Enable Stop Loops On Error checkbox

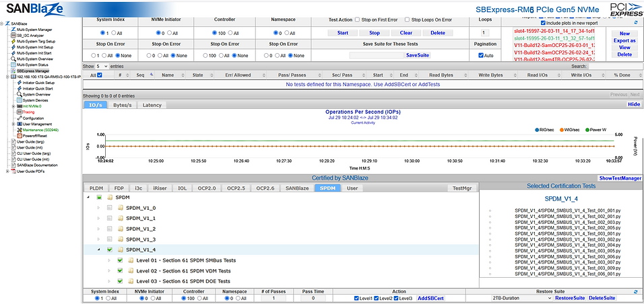coord(407,20)
